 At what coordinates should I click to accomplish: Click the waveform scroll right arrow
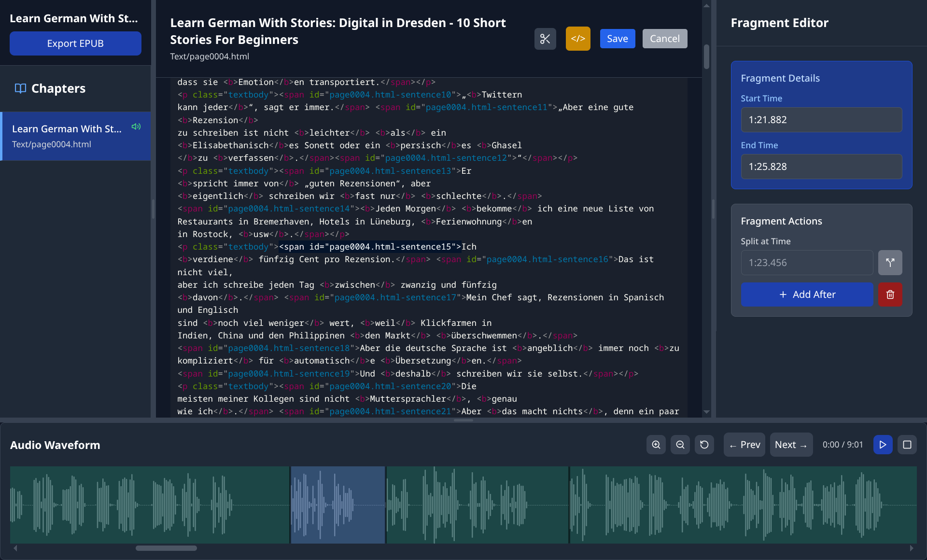[x=912, y=548]
